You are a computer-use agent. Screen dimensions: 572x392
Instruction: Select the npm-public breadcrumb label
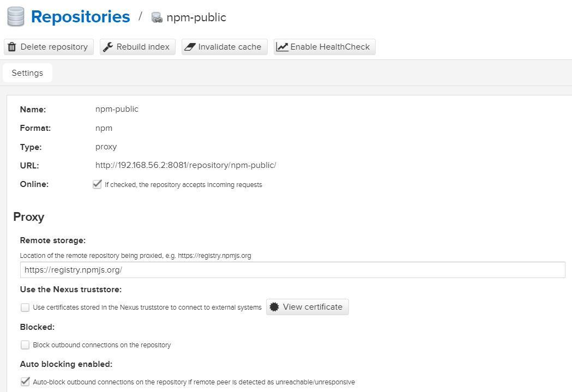pyautogui.click(x=196, y=17)
